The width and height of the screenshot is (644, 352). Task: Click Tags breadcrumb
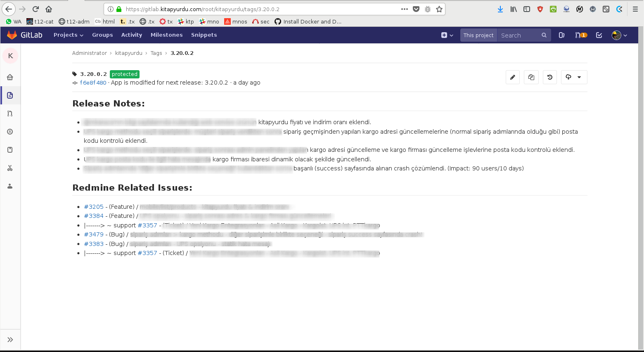click(156, 53)
